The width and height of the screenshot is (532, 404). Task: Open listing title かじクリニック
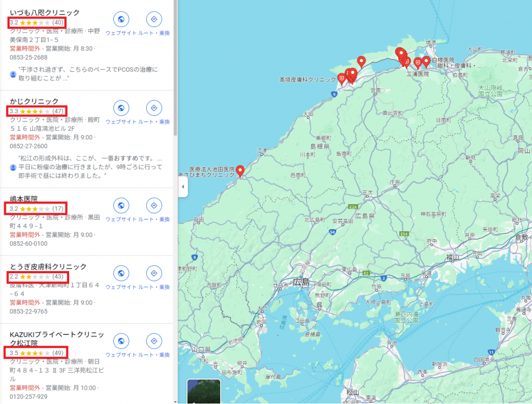[x=34, y=102]
